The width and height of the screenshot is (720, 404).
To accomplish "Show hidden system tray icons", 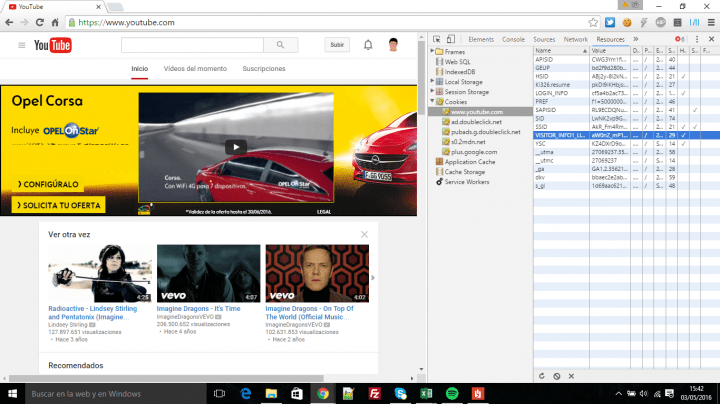I will (x=619, y=393).
